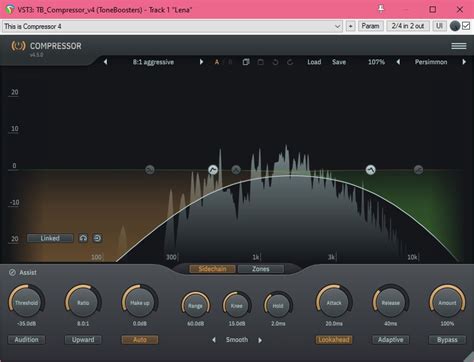Click the 8:1 aggressive preset name
The image size is (474, 362).
(x=153, y=62)
